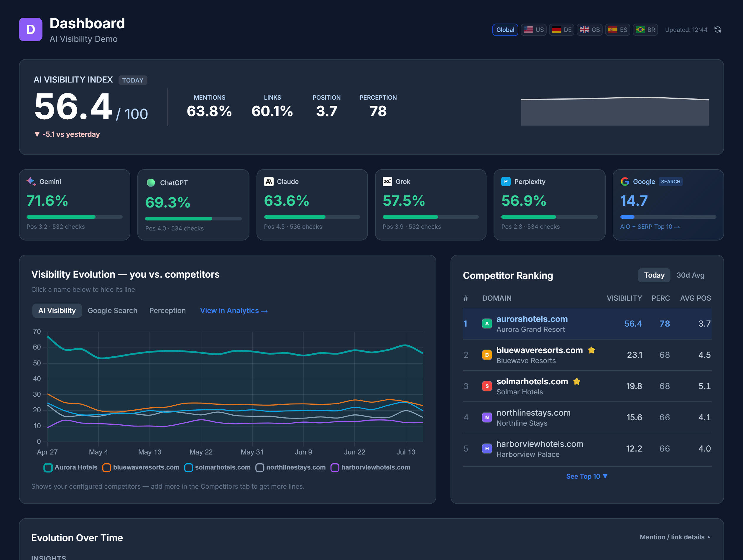Toggle solmarhotels.com line in legend

tap(218, 467)
